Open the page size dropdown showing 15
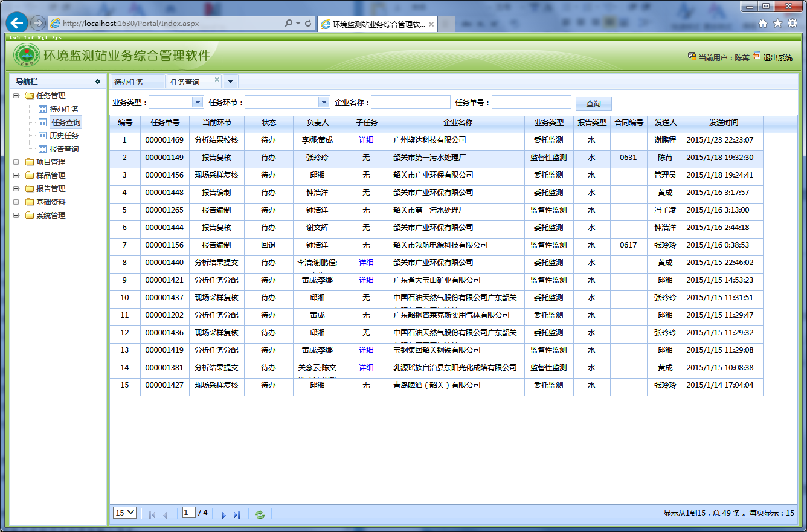Image resolution: width=807 pixels, height=532 pixels. pyautogui.click(x=125, y=513)
